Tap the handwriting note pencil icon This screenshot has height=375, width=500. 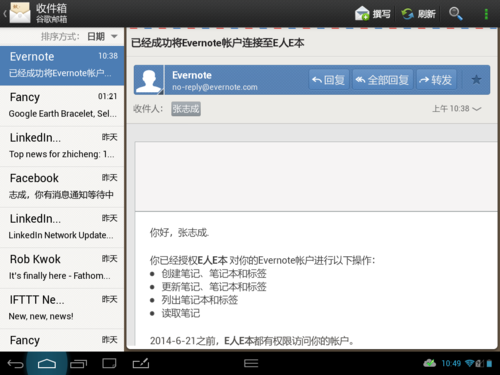point(141,363)
